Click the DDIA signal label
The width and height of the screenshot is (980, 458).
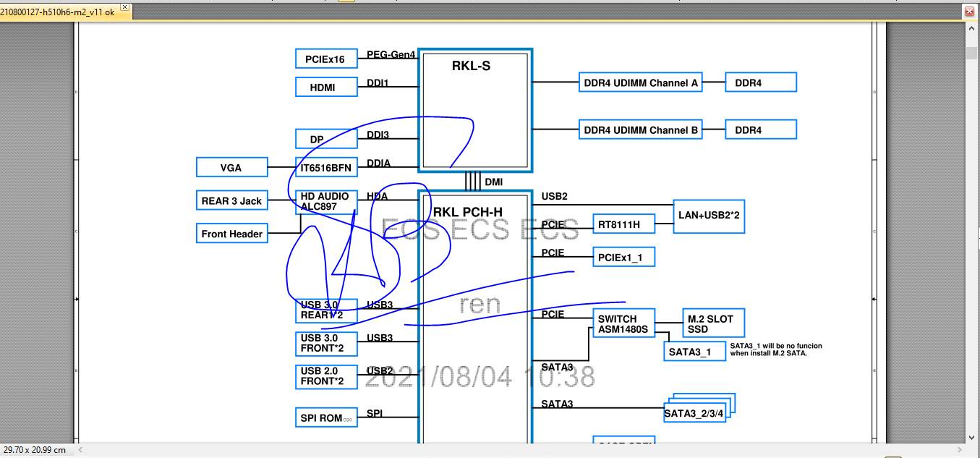(378, 164)
